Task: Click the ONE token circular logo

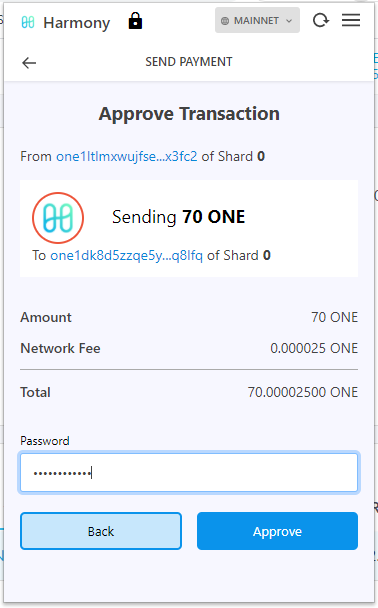Action: [x=58, y=218]
